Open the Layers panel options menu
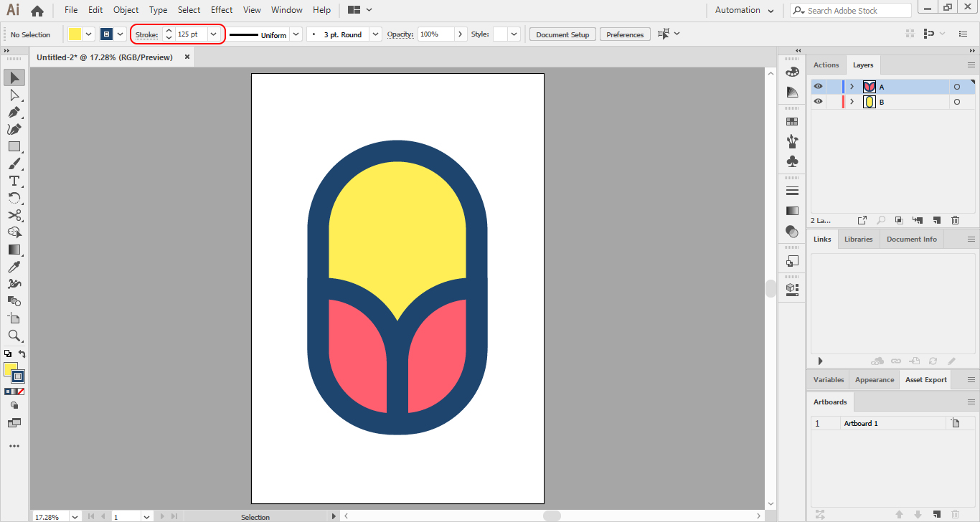 click(x=971, y=65)
